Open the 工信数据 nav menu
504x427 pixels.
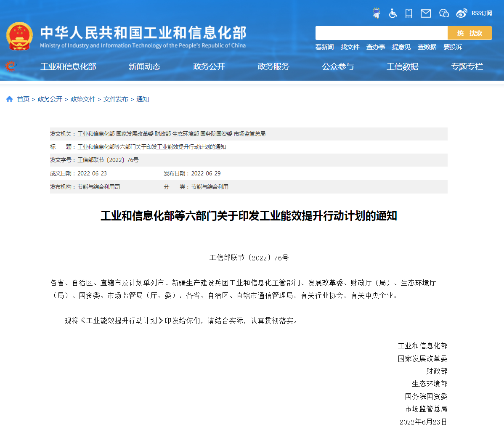point(403,66)
